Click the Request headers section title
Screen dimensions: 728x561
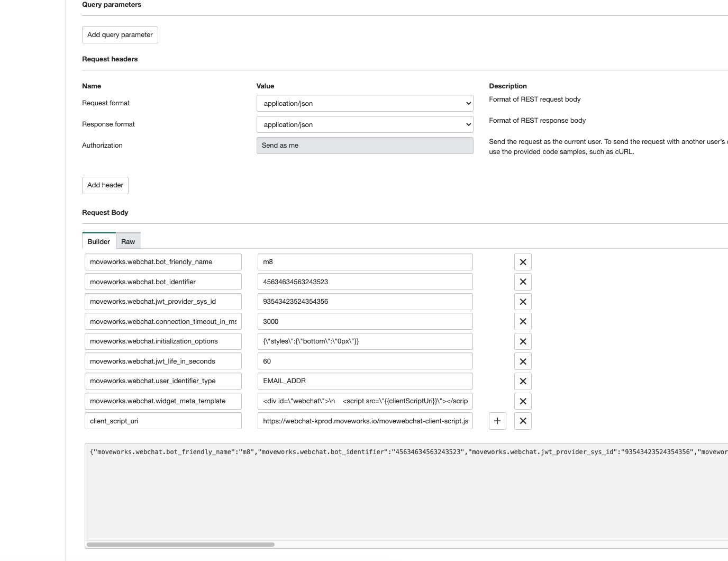(110, 59)
